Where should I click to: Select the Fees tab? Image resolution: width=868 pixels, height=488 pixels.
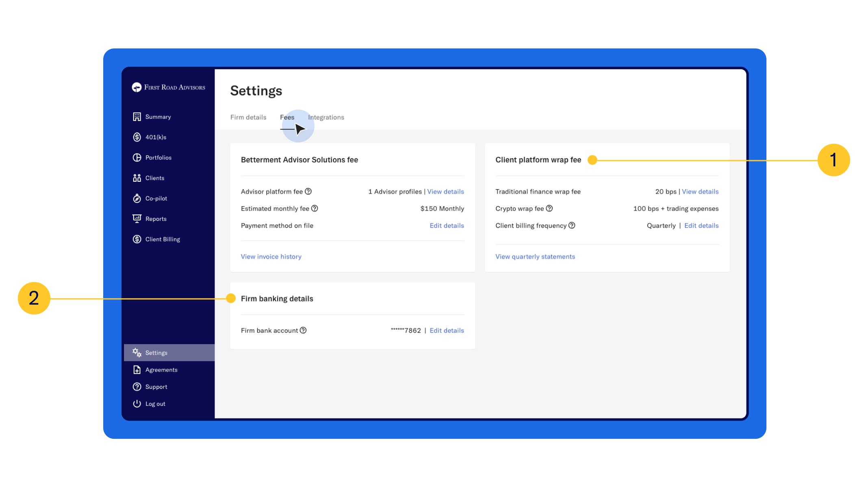287,117
